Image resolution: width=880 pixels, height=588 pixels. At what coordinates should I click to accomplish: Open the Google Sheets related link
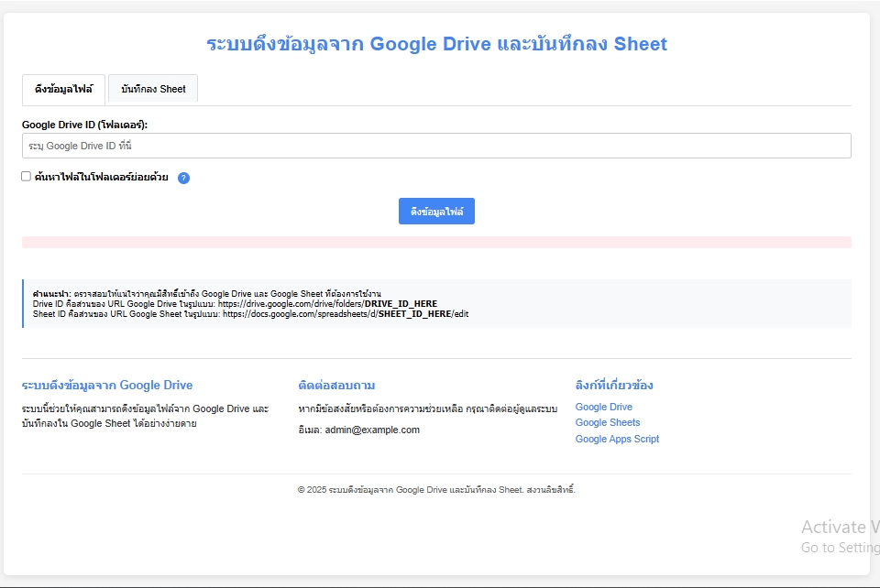point(608,422)
